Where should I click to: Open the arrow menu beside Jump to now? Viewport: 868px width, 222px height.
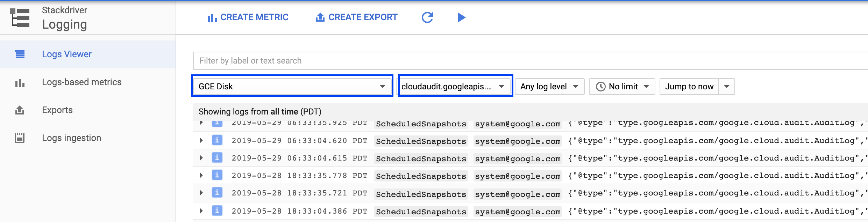coord(727,87)
